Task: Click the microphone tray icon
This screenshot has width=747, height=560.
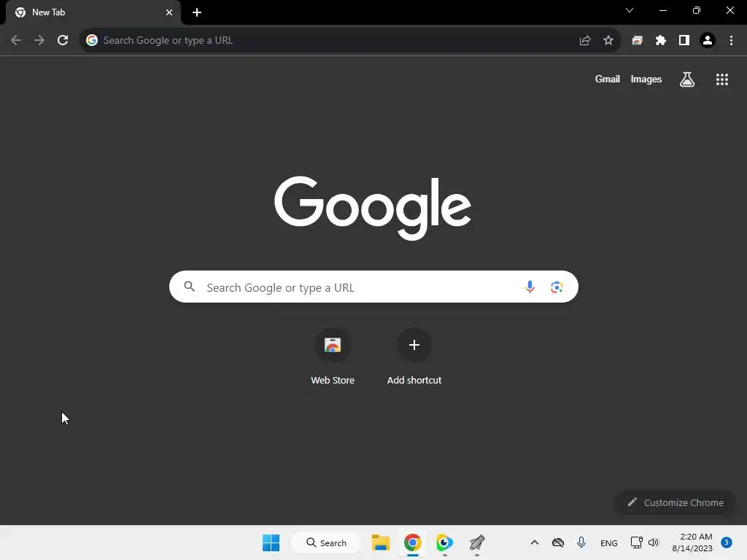Action: [581, 542]
